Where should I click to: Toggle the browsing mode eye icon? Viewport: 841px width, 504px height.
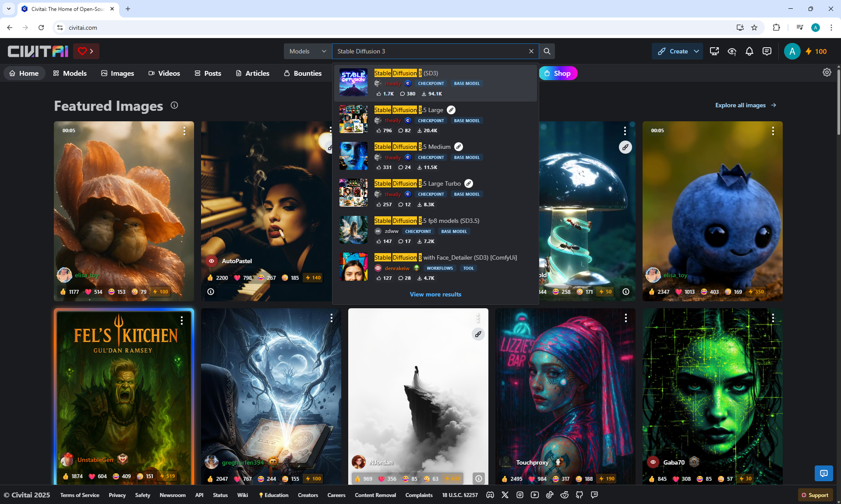(731, 51)
